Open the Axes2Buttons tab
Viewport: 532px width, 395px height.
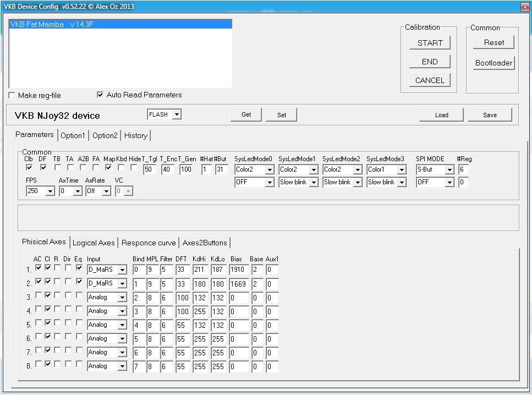(205, 243)
